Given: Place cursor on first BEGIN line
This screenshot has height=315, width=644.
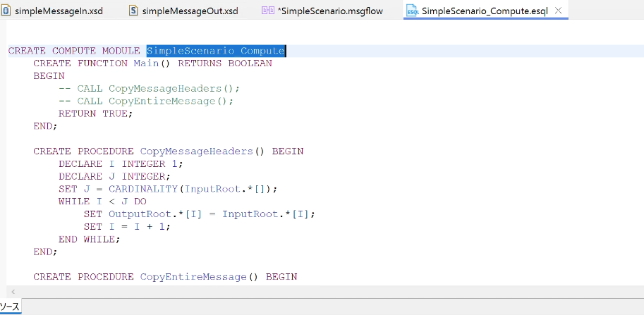Looking at the screenshot, I should coord(49,76).
